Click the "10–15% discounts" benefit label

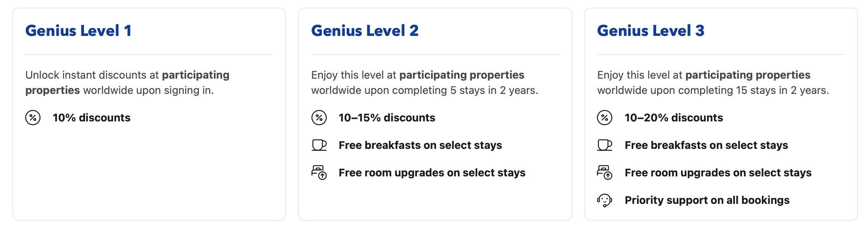point(387,118)
